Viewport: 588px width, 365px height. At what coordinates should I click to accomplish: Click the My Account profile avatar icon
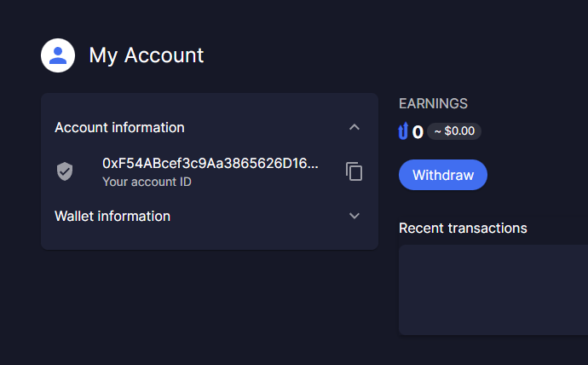pyautogui.click(x=58, y=55)
